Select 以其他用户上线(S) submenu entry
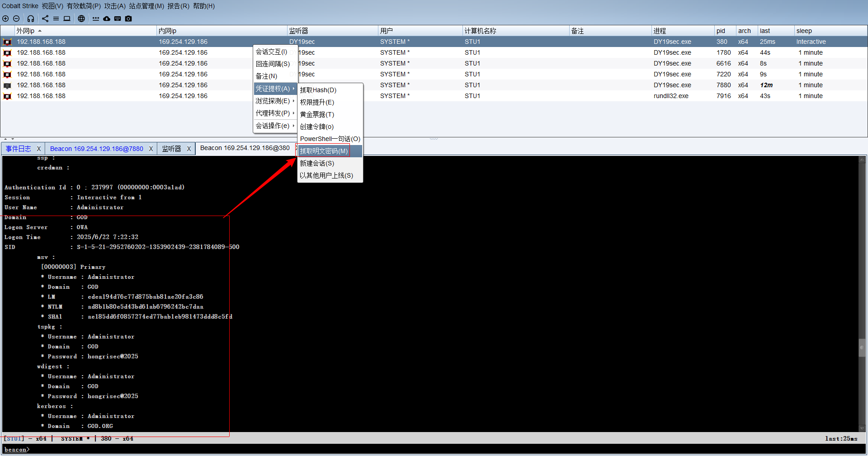The height and width of the screenshot is (456, 868). click(330, 175)
